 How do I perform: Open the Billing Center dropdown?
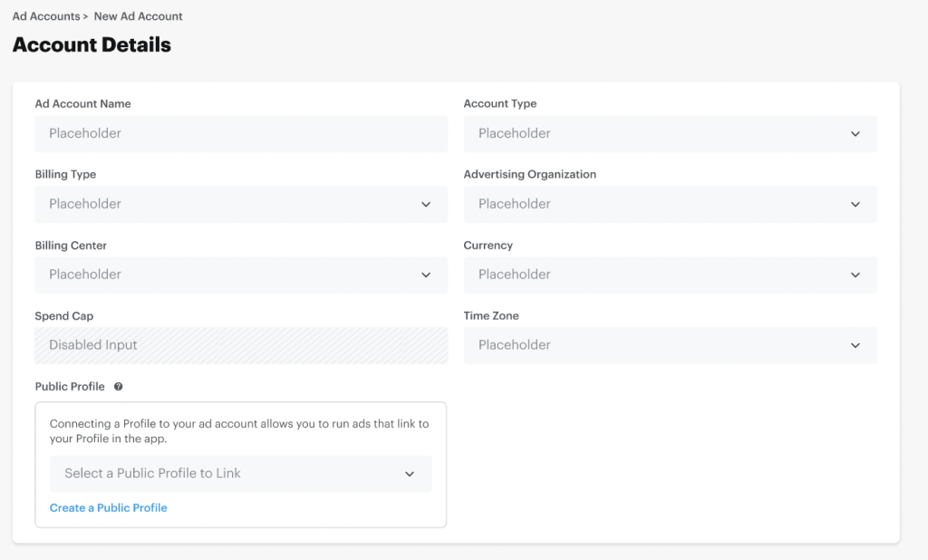coord(241,275)
